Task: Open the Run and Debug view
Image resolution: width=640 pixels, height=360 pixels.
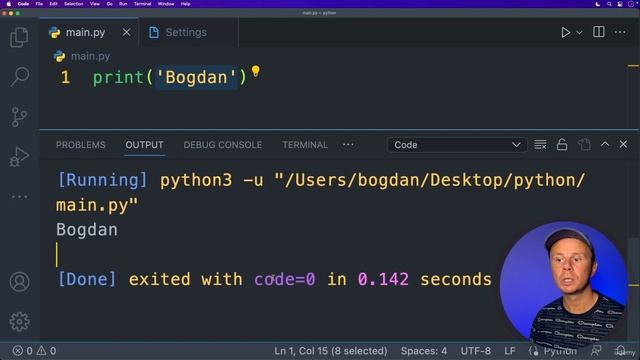Action: click(19, 157)
